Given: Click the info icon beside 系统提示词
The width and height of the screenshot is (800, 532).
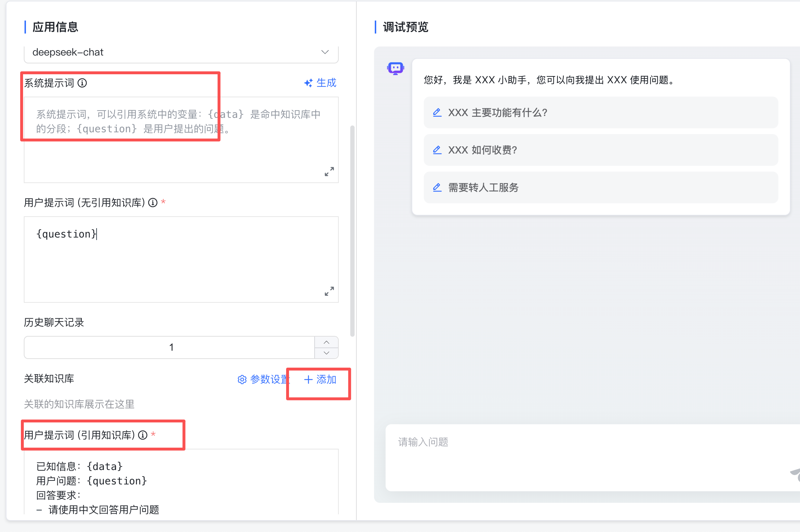Looking at the screenshot, I should [x=82, y=83].
